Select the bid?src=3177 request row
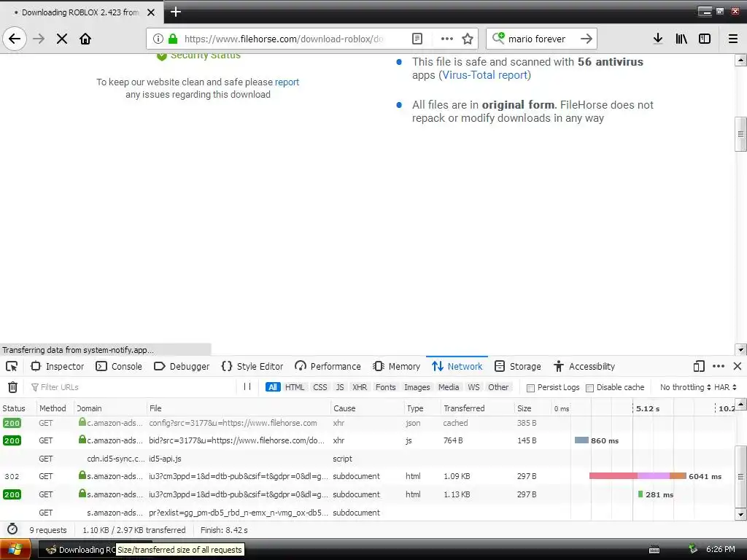The height and width of the screenshot is (560, 747). (x=367, y=440)
